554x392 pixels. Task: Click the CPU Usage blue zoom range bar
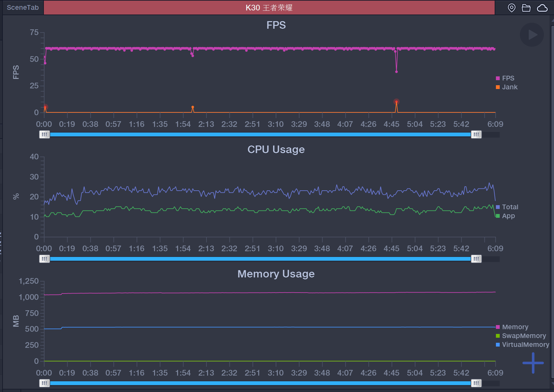point(260,259)
